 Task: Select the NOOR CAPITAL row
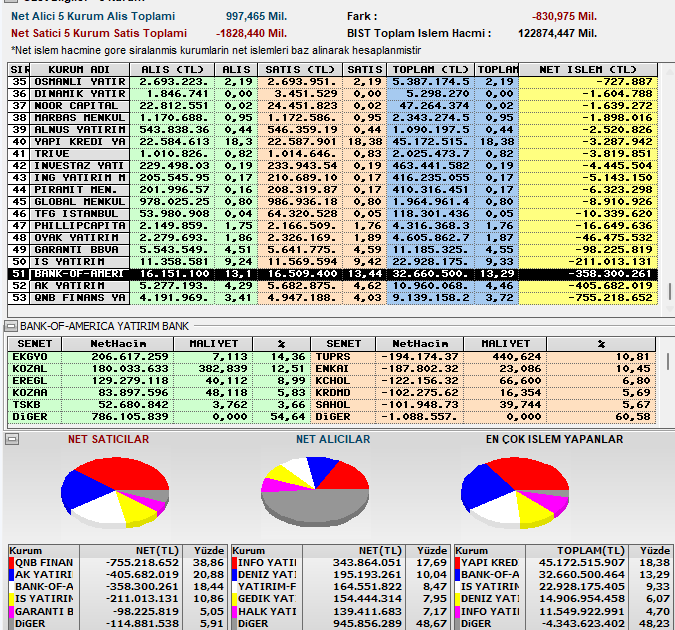point(332,106)
